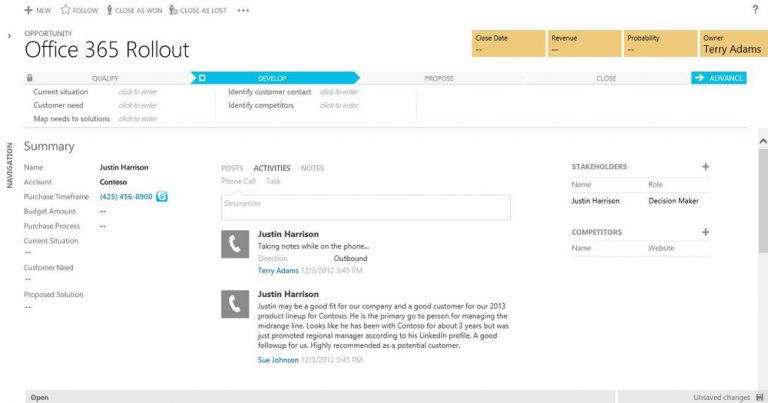Select the Propose process stage
The image size is (768, 403).
pyautogui.click(x=439, y=78)
